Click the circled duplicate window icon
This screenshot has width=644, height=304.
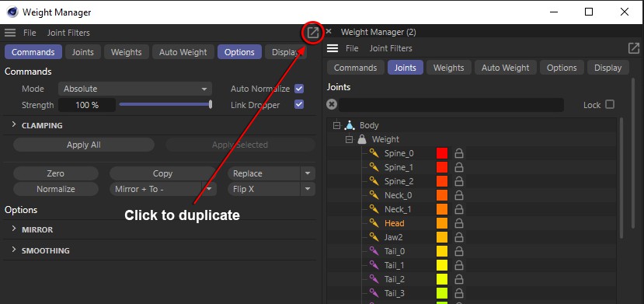pyautogui.click(x=312, y=33)
